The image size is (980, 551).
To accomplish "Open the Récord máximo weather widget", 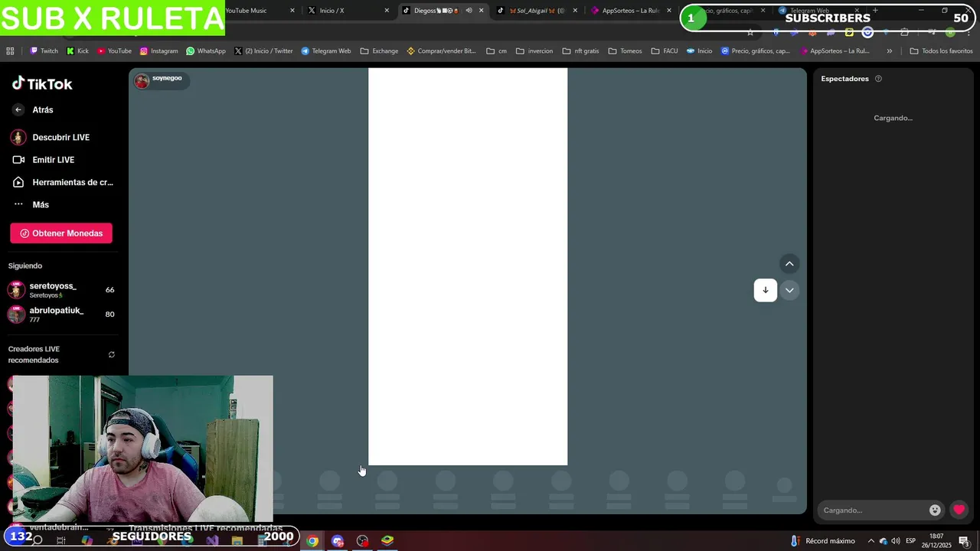I will tap(822, 541).
